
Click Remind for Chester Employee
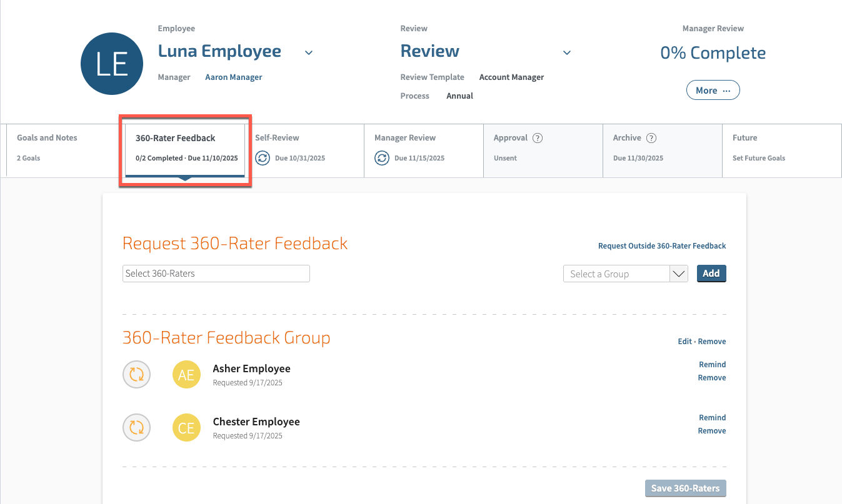point(713,418)
